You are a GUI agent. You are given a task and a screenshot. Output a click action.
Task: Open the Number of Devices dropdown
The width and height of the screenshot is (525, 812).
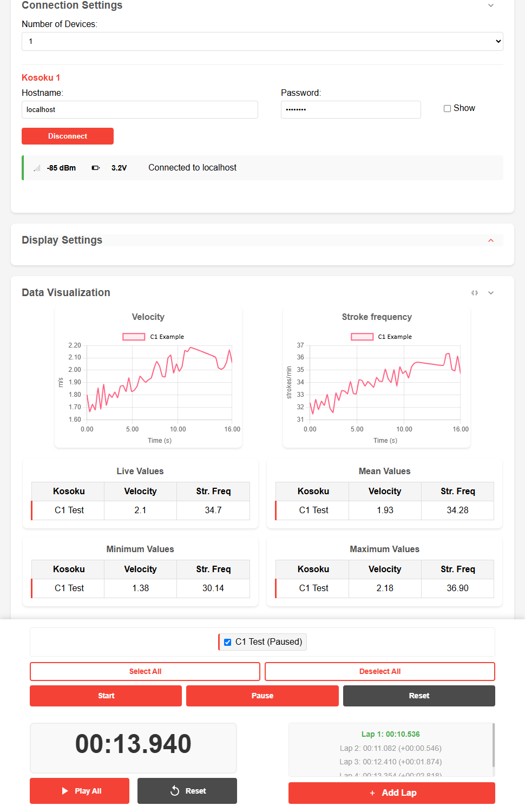262,41
